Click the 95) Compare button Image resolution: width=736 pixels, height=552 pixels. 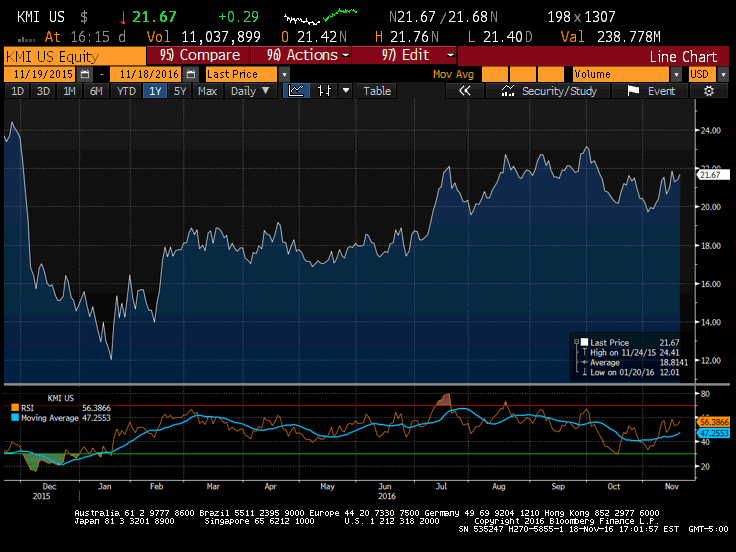198,55
